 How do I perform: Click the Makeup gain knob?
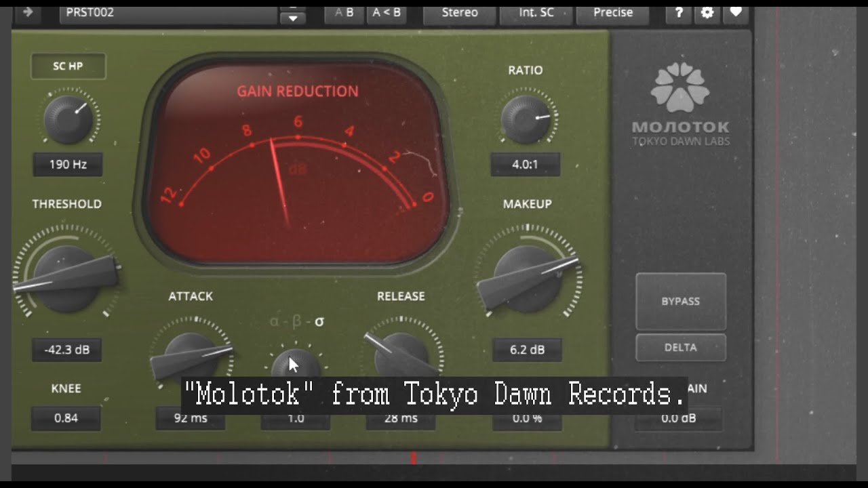[527, 278]
